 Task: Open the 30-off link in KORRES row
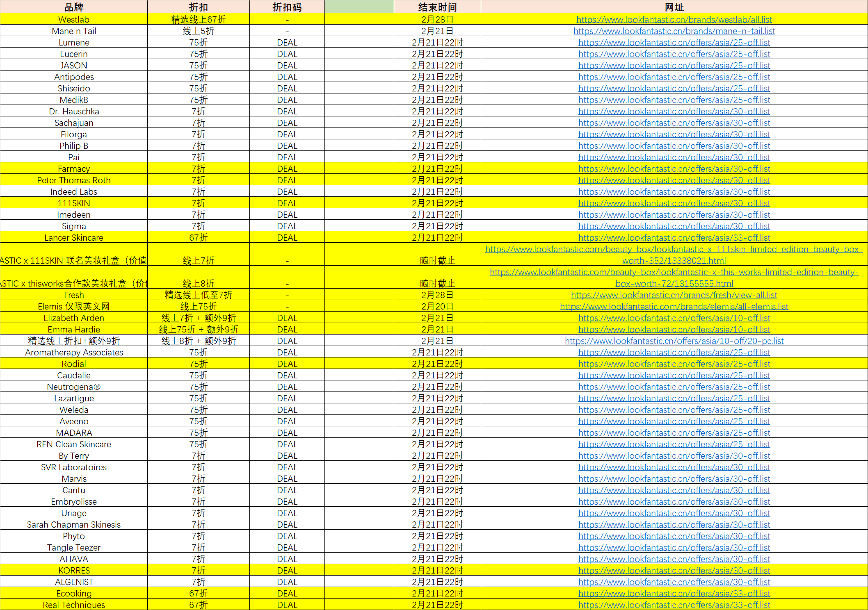coord(674,570)
